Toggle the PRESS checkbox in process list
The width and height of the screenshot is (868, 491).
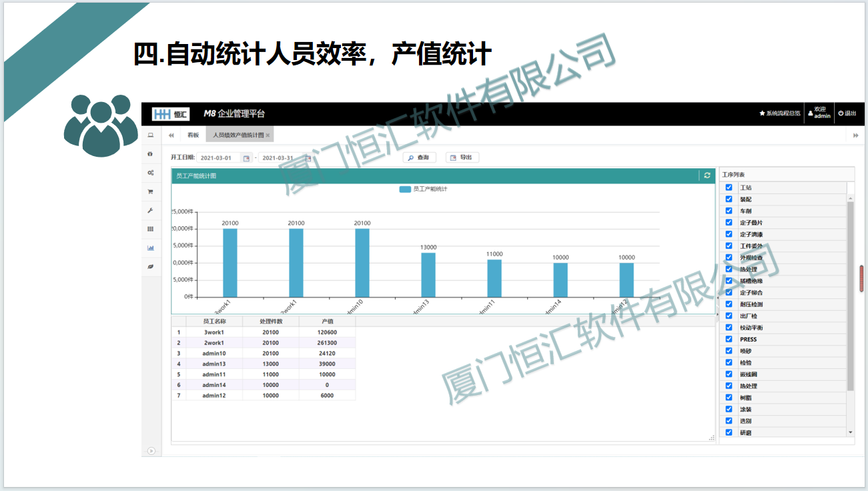(x=729, y=340)
